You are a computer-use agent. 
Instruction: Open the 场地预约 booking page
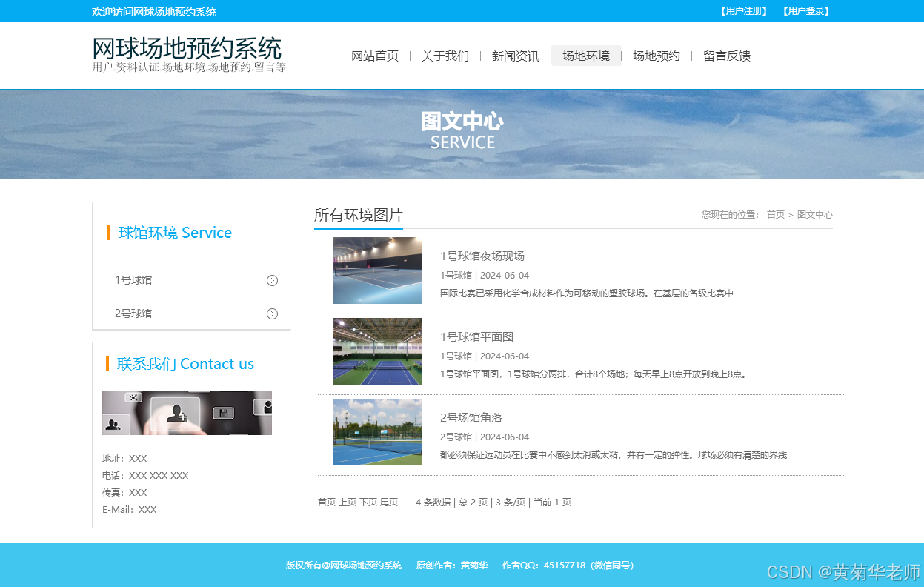[656, 55]
